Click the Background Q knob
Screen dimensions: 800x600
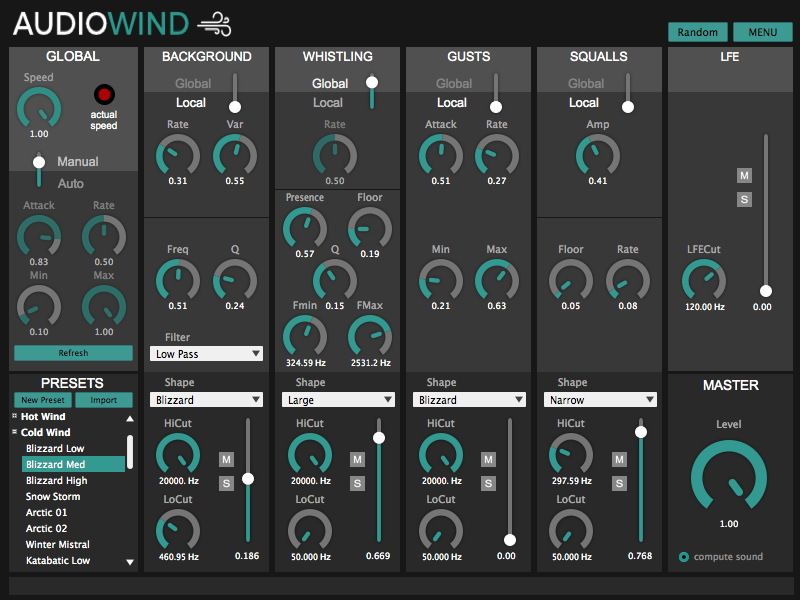pyautogui.click(x=235, y=281)
